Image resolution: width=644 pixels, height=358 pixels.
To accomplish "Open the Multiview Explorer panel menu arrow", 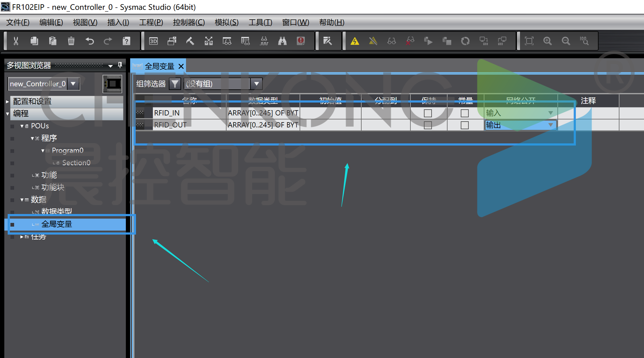I will coord(111,66).
